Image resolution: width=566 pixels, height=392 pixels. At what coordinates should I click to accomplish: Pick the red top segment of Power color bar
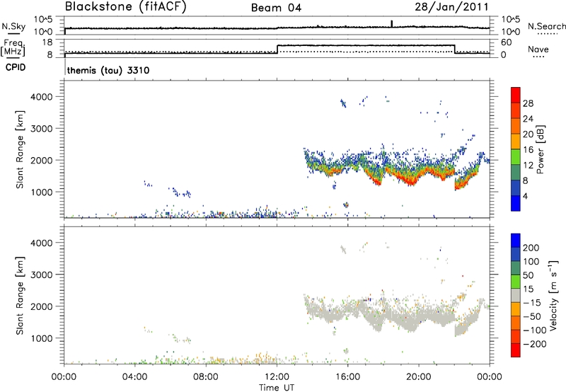516,95
